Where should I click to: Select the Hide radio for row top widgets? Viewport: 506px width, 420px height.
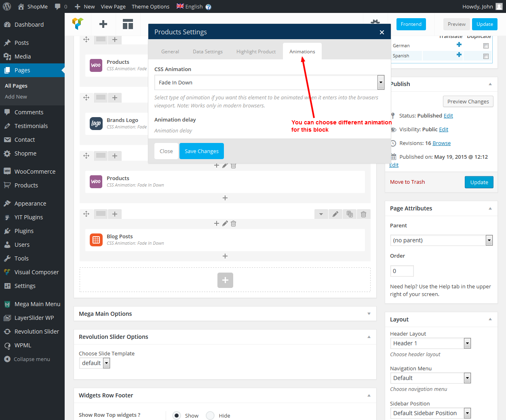(210, 416)
